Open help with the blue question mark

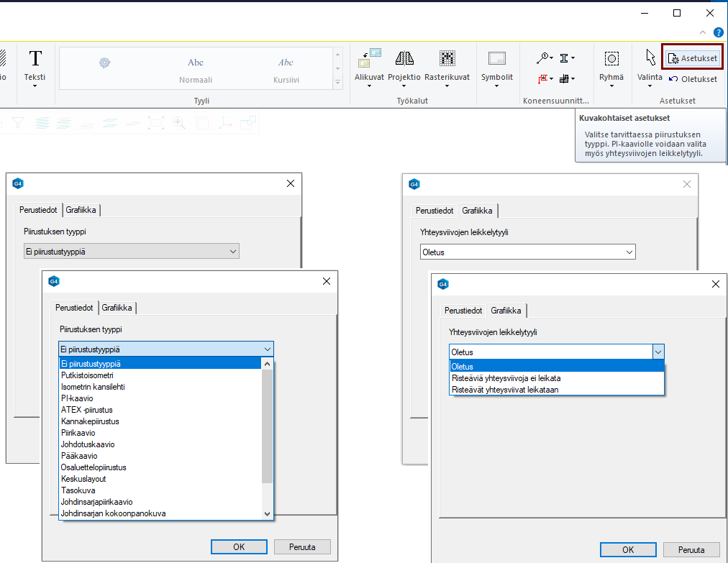[x=718, y=32]
